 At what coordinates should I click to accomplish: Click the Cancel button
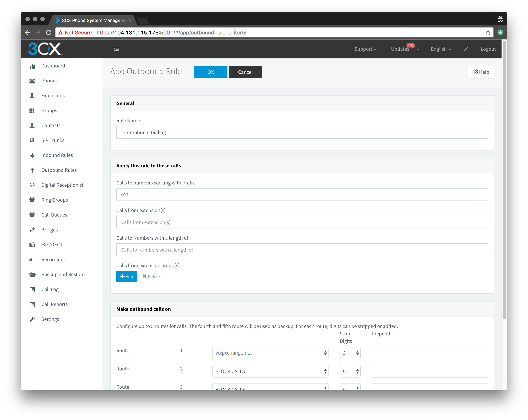(x=245, y=72)
